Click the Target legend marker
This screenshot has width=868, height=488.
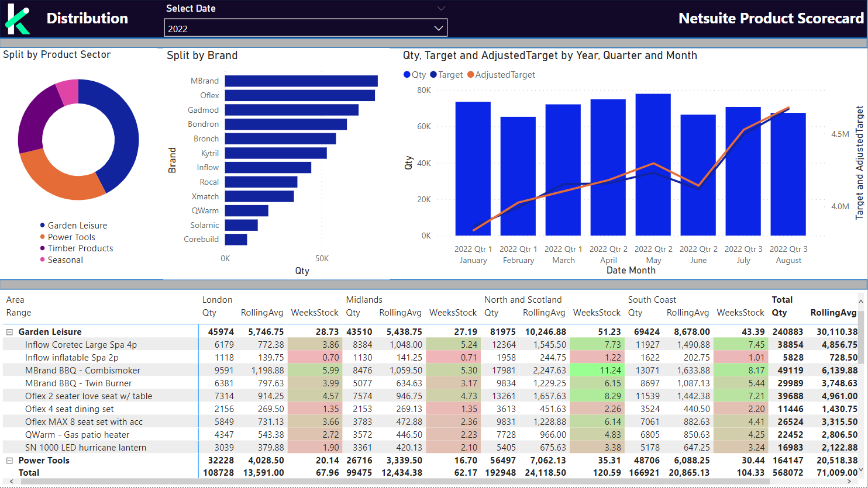[433, 75]
